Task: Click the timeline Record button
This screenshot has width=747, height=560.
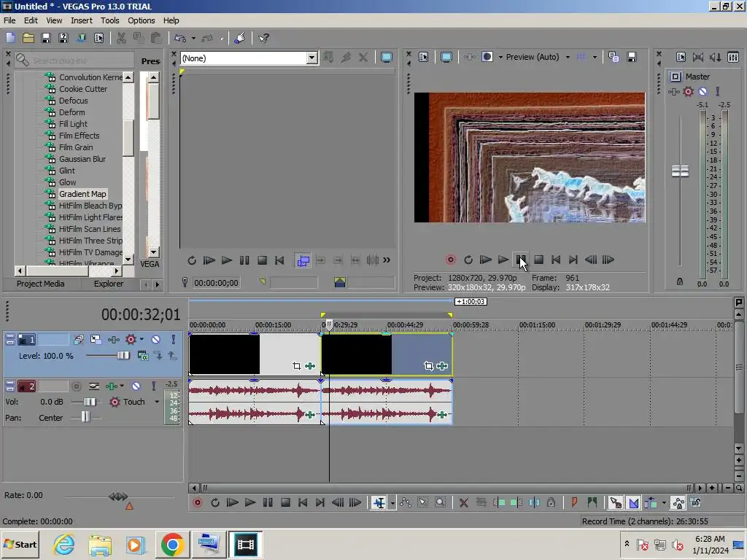Action: point(197,502)
